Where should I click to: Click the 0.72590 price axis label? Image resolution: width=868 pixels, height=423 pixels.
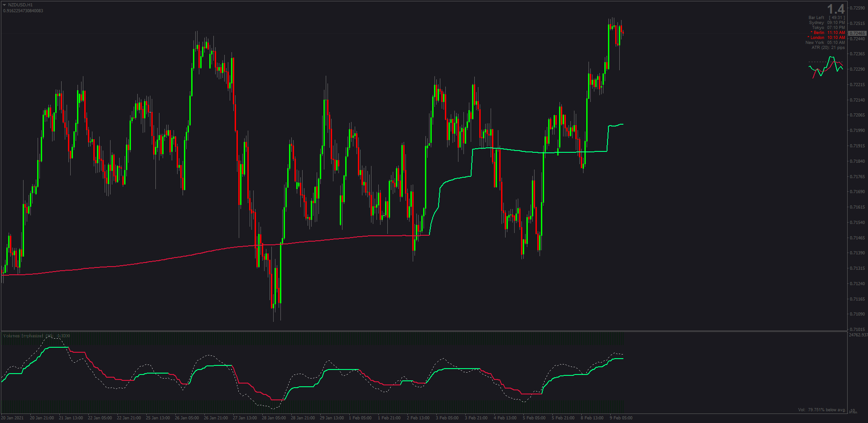tap(858, 8)
